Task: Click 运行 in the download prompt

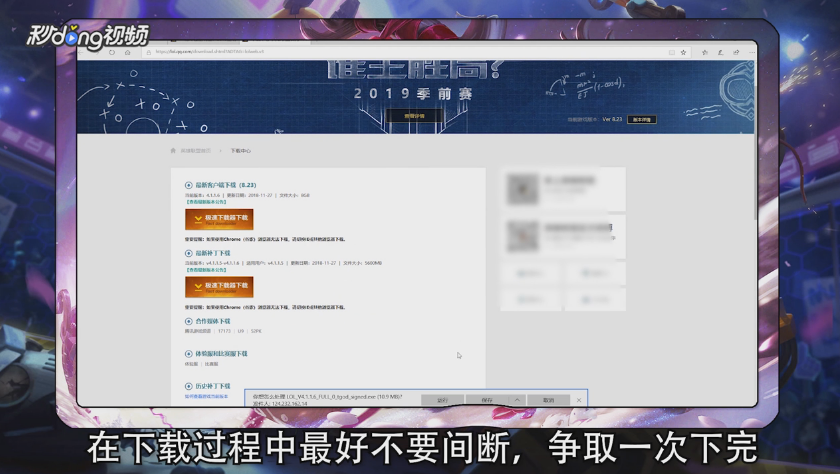Action: (x=442, y=400)
